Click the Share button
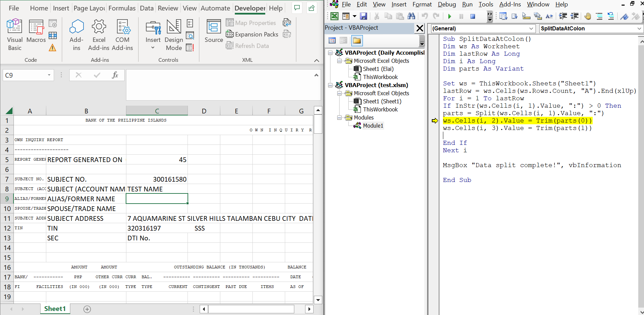 [312, 8]
